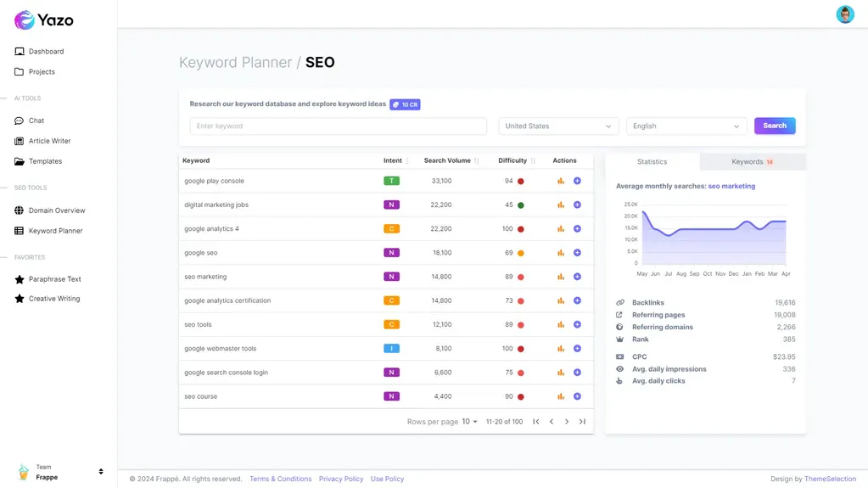The height and width of the screenshot is (488, 868).
Task: Switch to the Keywords tab
Action: 753,162
